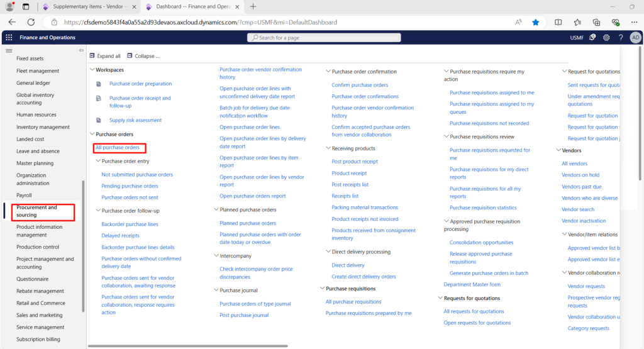The height and width of the screenshot is (349, 644).
Task: Click the browser address bar URL
Action: click(201, 22)
